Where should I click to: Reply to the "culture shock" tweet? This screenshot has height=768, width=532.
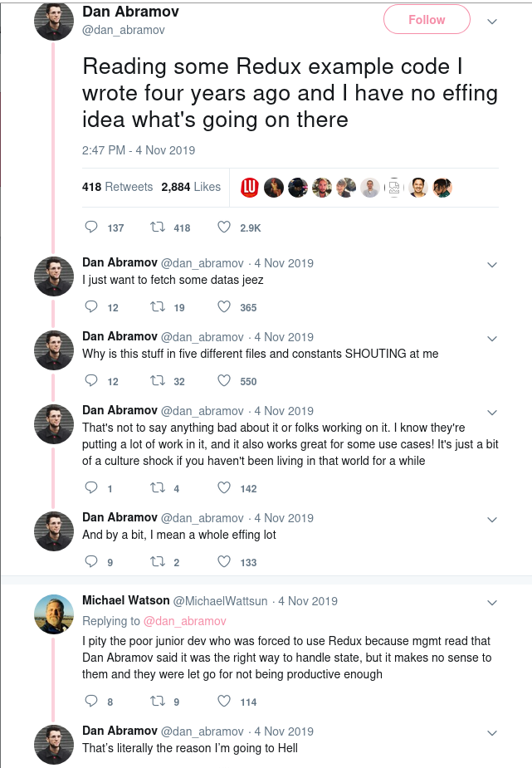(90, 488)
